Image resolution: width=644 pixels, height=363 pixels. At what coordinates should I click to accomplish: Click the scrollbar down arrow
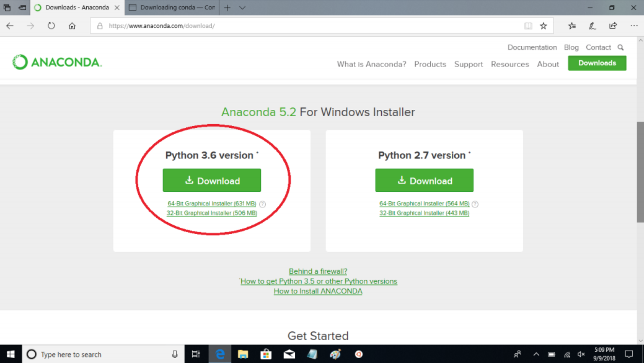click(640, 341)
